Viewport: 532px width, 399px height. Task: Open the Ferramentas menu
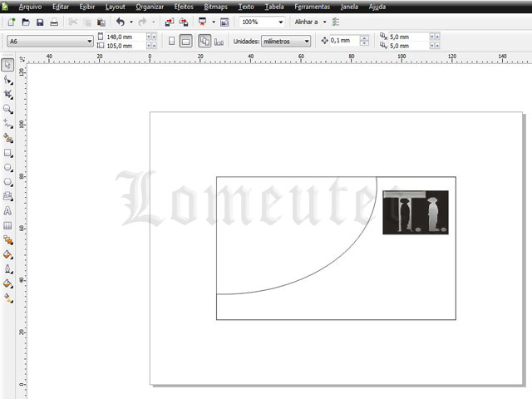(x=313, y=7)
